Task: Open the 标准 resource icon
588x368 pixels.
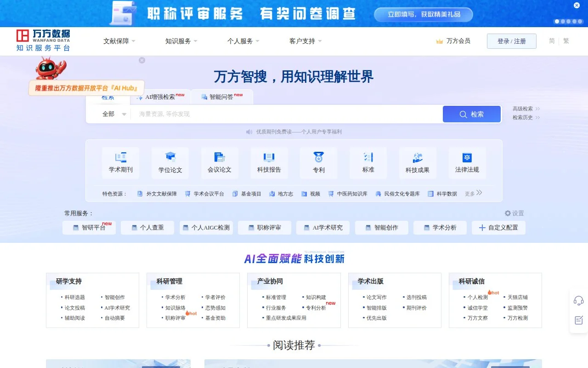Action: 368,163
